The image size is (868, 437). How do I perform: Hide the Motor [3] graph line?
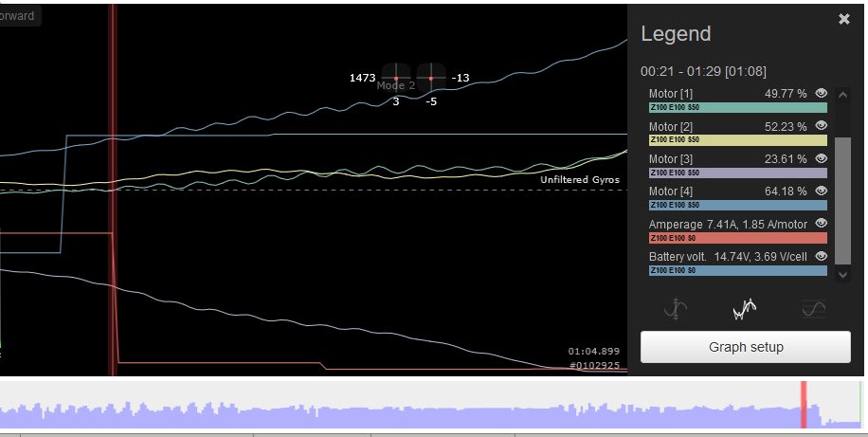click(x=822, y=158)
